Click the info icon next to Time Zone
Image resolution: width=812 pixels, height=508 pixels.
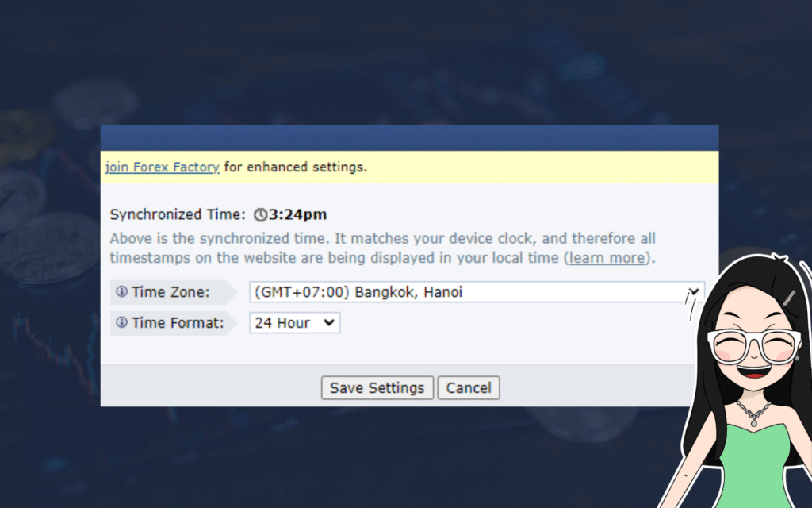point(121,291)
